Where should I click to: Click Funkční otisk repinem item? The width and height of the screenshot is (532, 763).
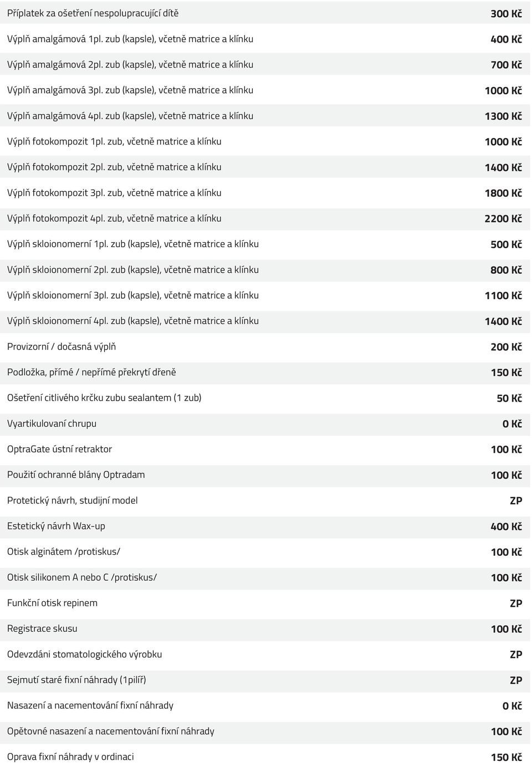[265, 603]
